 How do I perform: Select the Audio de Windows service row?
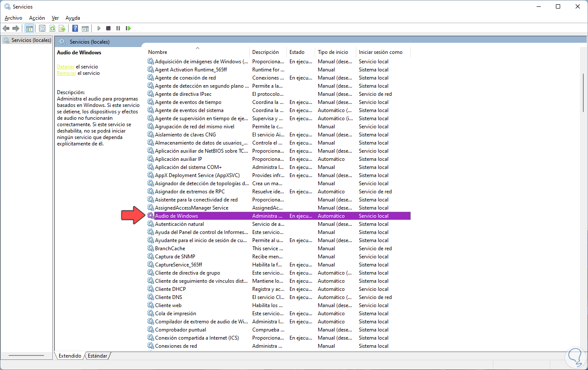pyautogui.click(x=279, y=216)
